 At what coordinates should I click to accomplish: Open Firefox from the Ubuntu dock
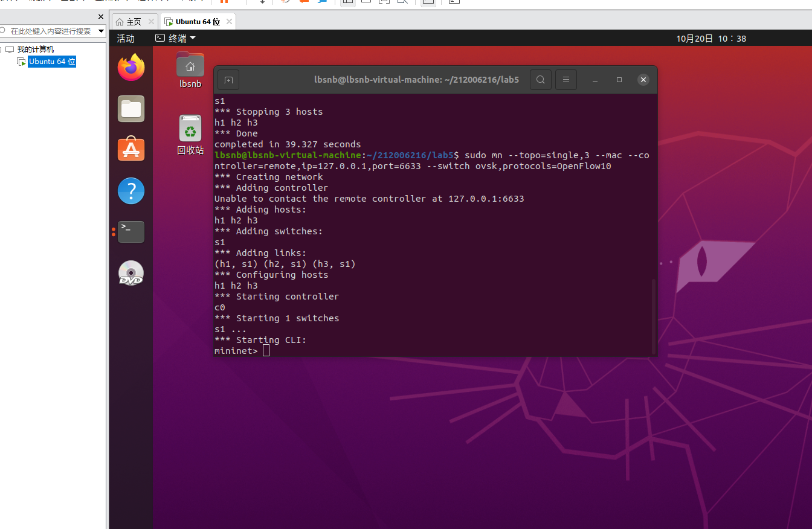[131, 67]
